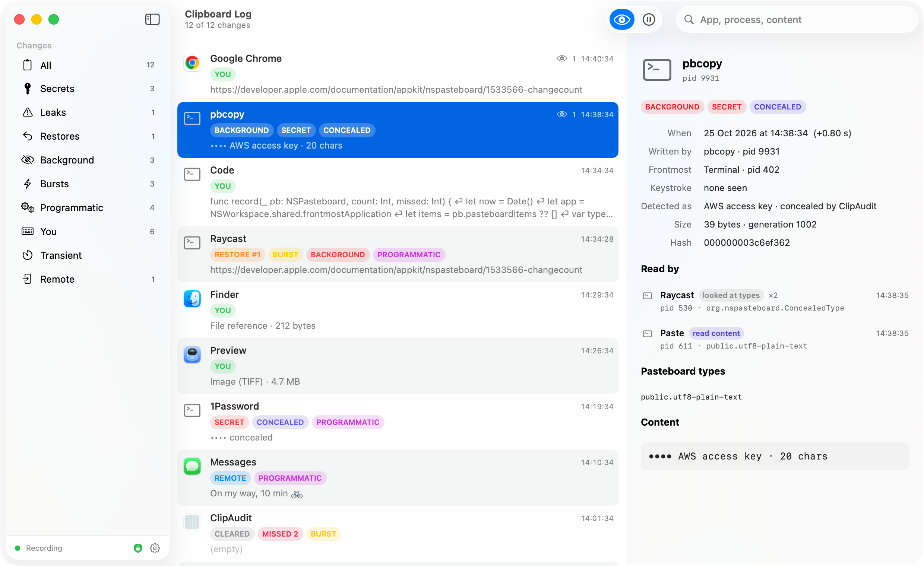The height and width of the screenshot is (566, 924).
Task: Select the Background hidden-eye filter
Action: pyautogui.click(x=88, y=160)
